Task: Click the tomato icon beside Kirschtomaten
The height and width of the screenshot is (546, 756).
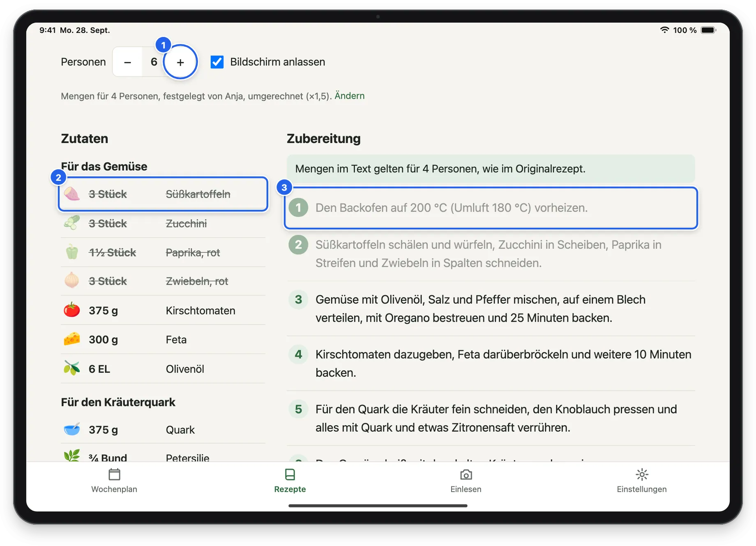Action: 72,310
